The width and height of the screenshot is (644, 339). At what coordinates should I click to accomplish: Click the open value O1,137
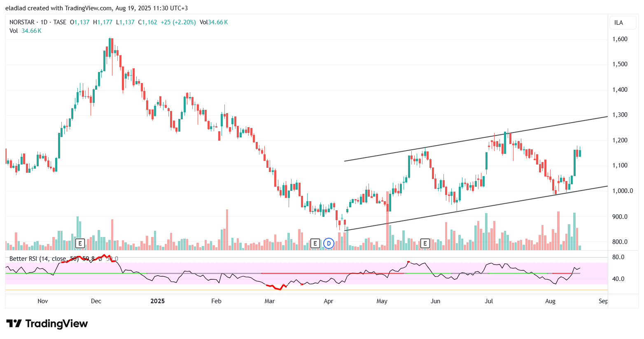79,22
